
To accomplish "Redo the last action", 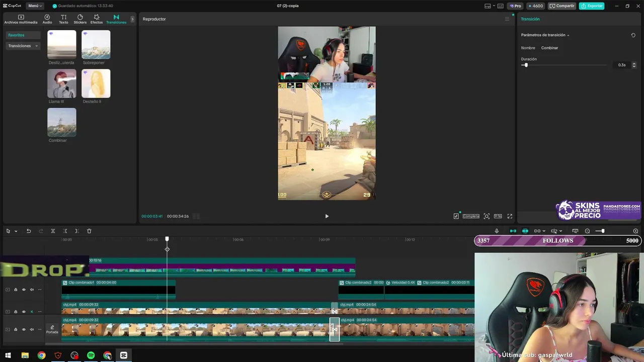I will pyautogui.click(x=41, y=231).
